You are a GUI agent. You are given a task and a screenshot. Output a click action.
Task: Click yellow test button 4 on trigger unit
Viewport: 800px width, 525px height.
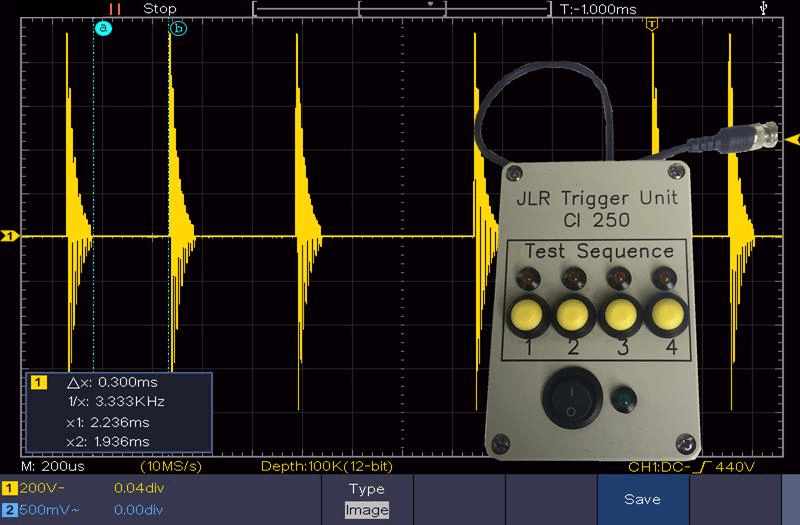tap(666, 314)
